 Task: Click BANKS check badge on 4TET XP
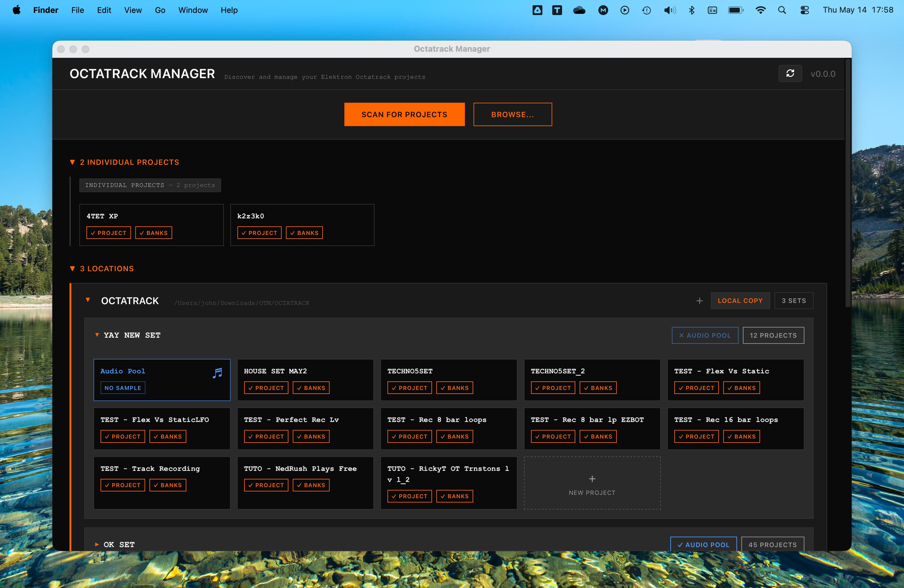point(153,233)
